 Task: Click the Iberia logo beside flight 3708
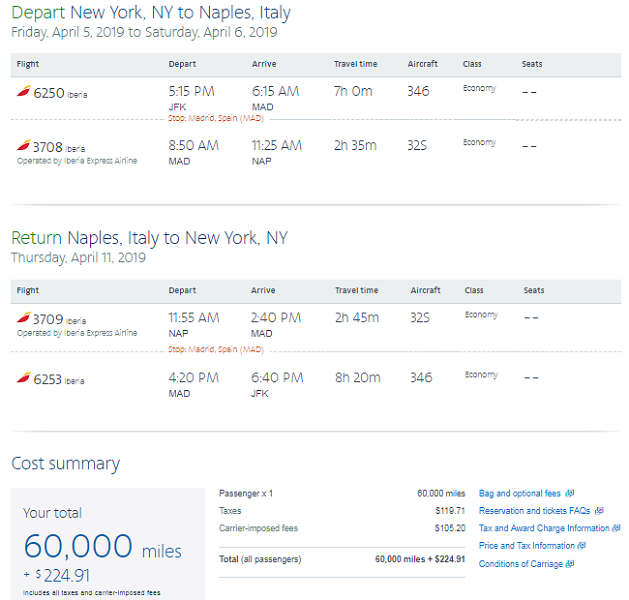pyautogui.click(x=23, y=145)
